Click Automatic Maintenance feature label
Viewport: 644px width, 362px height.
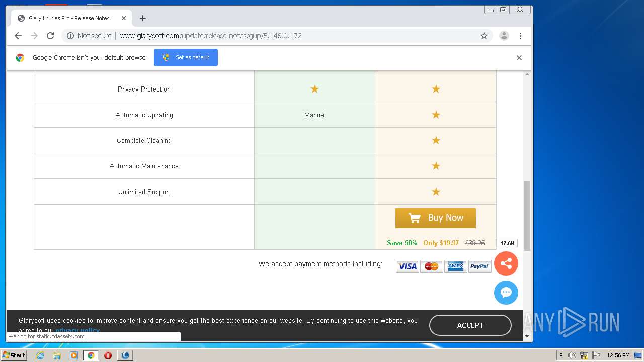pos(144,166)
